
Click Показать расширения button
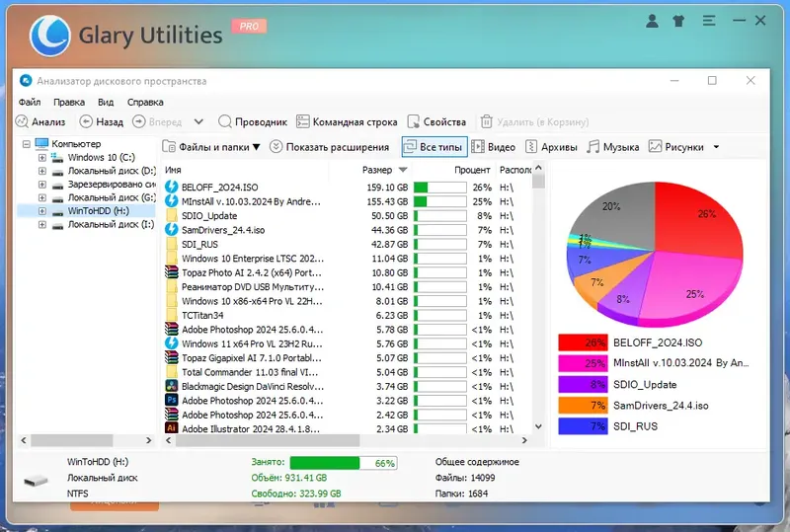click(x=330, y=147)
